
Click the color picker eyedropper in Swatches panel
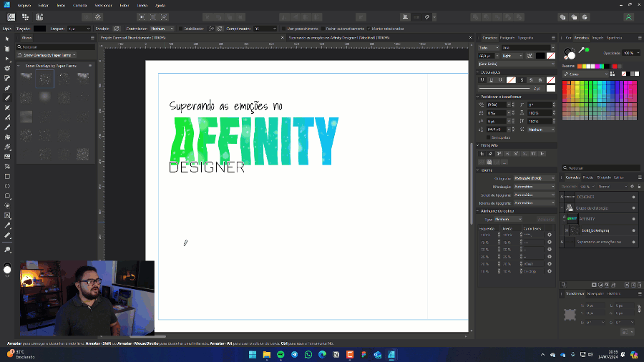pyautogui.click(x=582, y=50)
